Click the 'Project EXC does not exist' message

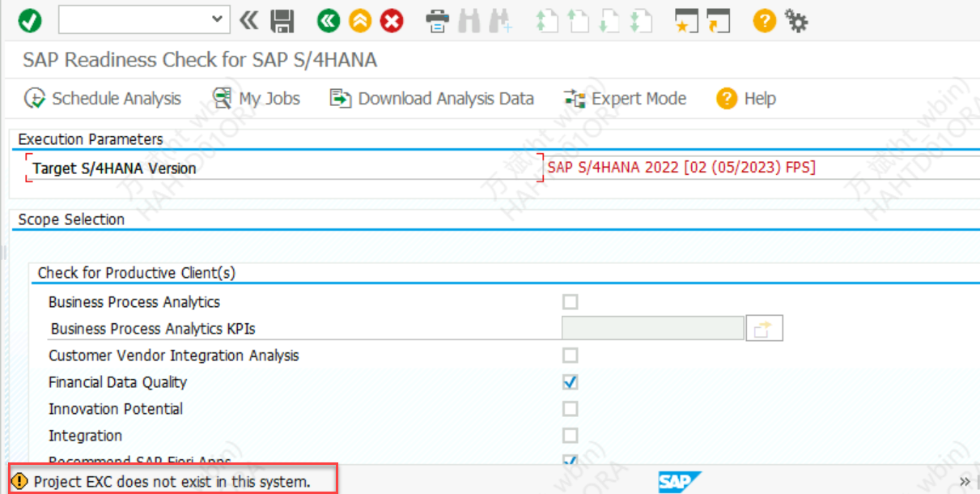point(172,482)
